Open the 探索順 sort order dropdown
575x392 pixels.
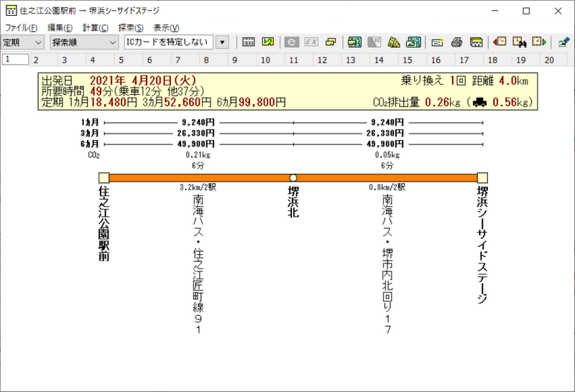[x=84, y=42]
